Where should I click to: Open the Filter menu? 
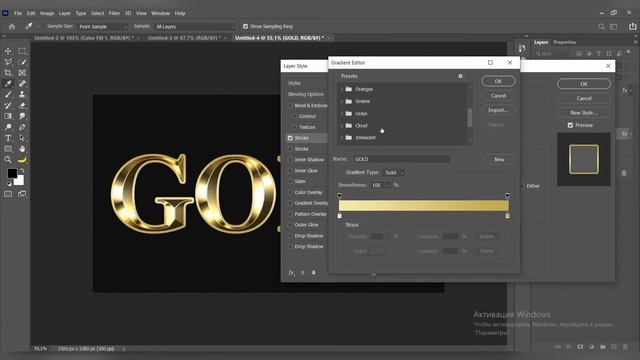pyautogui.click(x=114, y=13)
